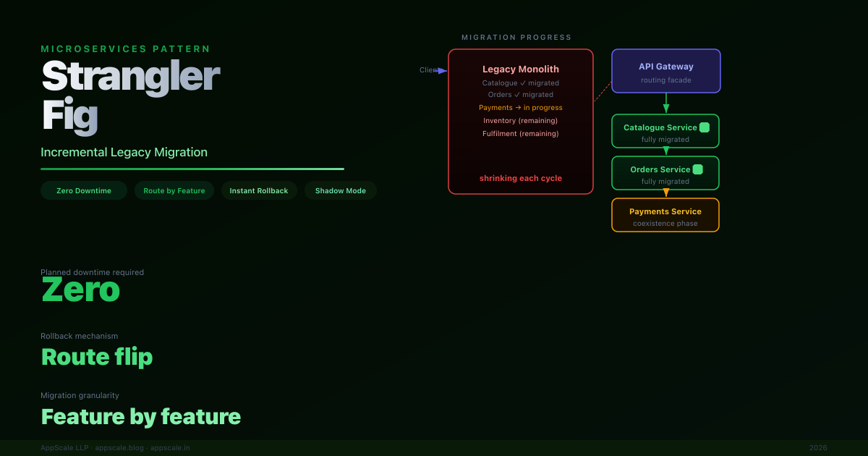This screenshot has height=456, width=868.
Task: Select the Route by Feature pill
Action: click(174, 191)
